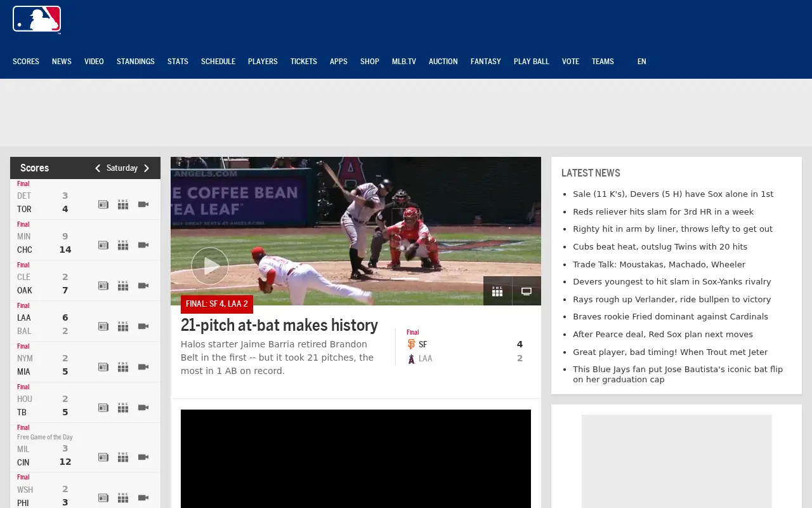Screen dimensions: 812x508
Task: Open 'Trade Talk: Moustakas, Machado, Wheeler' link
Action: pos(659,264)
